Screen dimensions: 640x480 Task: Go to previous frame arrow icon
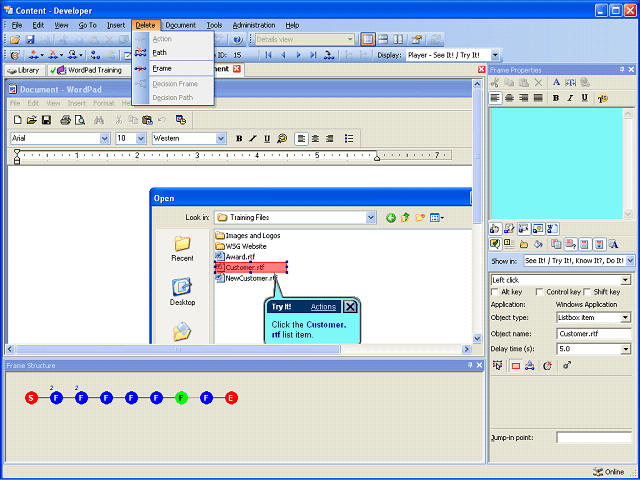tap(283, 55)
